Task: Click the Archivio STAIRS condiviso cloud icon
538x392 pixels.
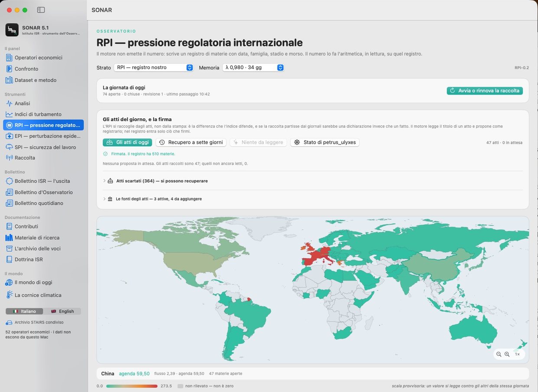Action: 9,323
